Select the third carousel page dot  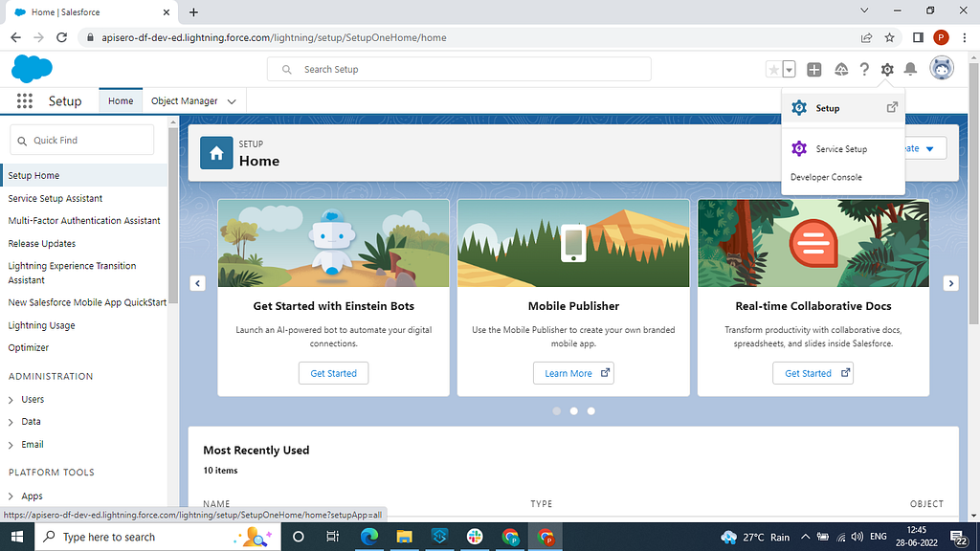click(590, 411)
